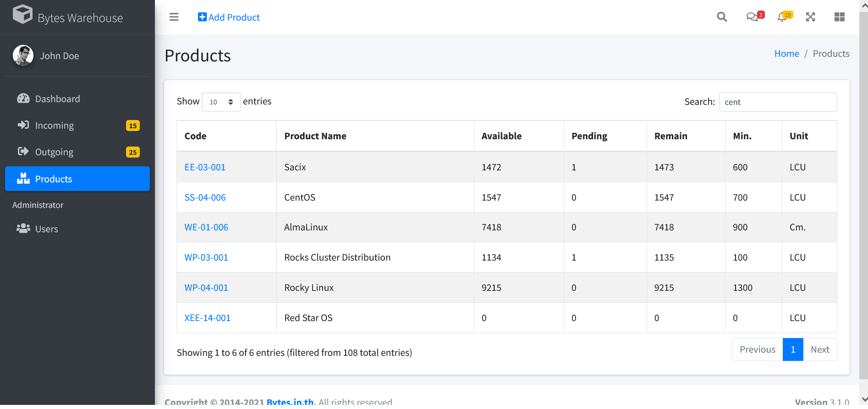The image size is (868, 409).
Task: Open product code WE-01-006
Action: tap(206, 227)
